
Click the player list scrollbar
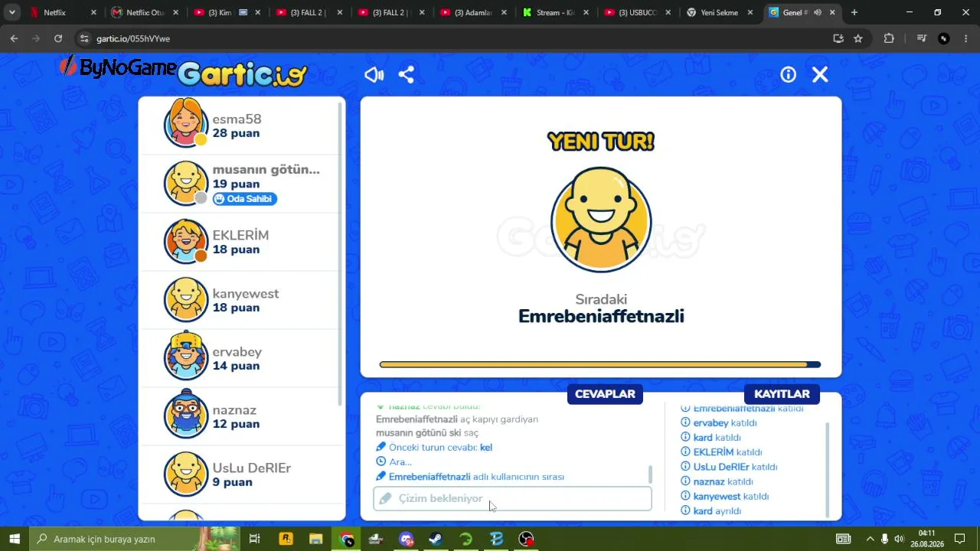pyautogui.click(x=340, y=255)
